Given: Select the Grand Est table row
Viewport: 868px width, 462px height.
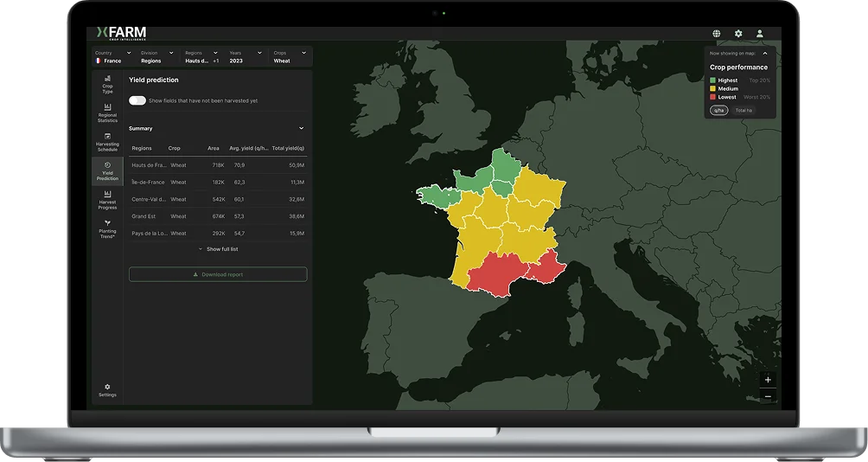Looking at the screenshot, I should point(218,216).
